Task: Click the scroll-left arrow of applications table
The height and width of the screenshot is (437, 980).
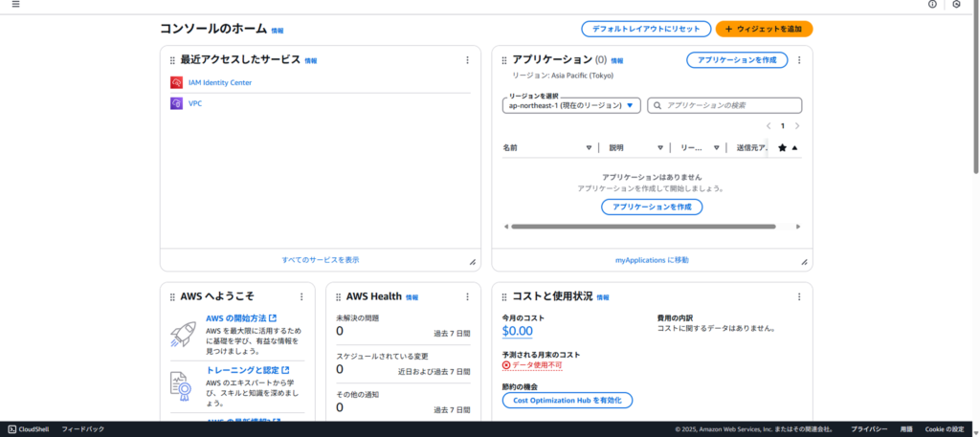Action: click(505, 227)
